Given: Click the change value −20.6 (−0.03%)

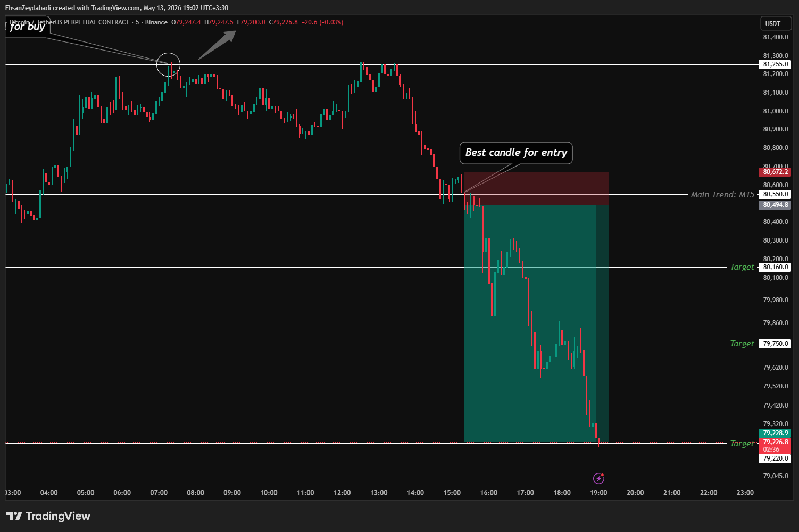Looking at the screenshot, I should [x=322, y=22].
